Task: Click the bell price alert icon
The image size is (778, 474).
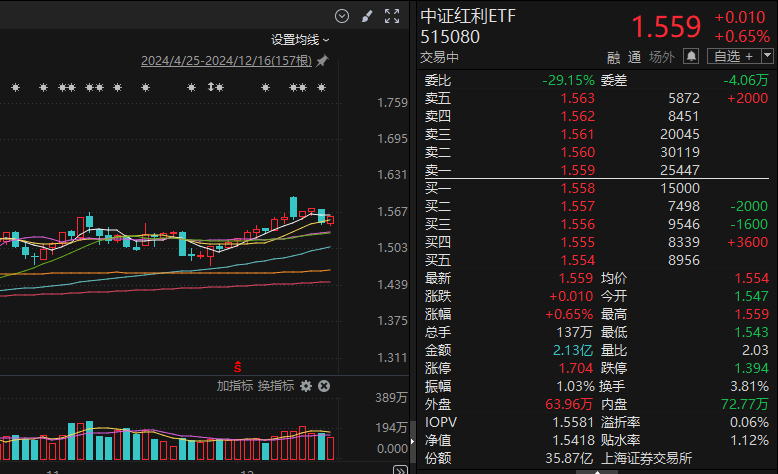Action: click(x=691, y=56)
